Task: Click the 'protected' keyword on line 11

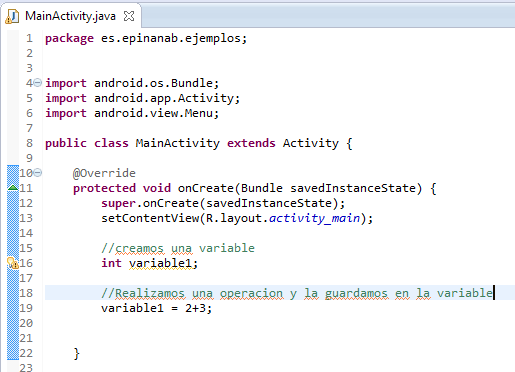Action: point(104,188)
